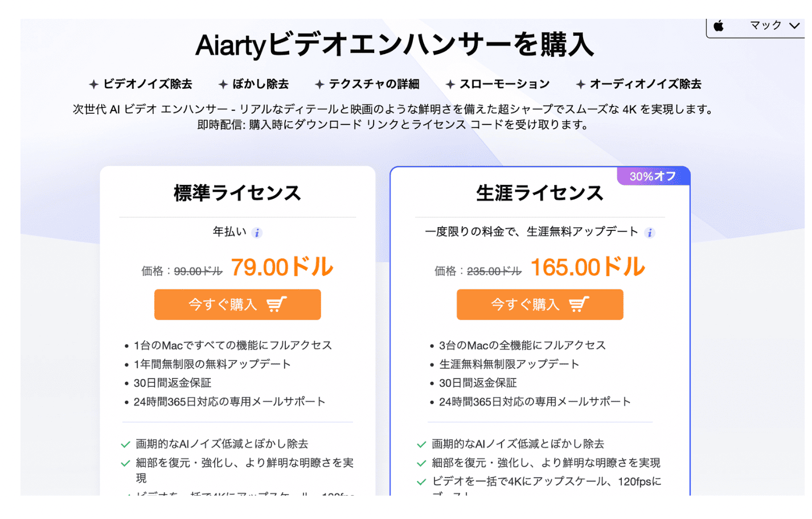This screenshot has height=519, width=812.
Task: Click the 79.00ドル price
Action: click(282, 267)
